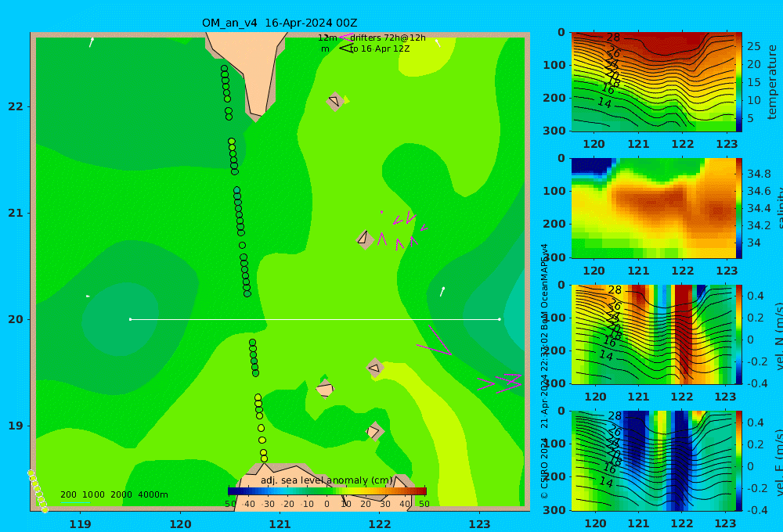Click the island marker near 20.75N 121.85E
This screenshot has width=783, height=532.
pyautogui.click(x=365, y=239)
